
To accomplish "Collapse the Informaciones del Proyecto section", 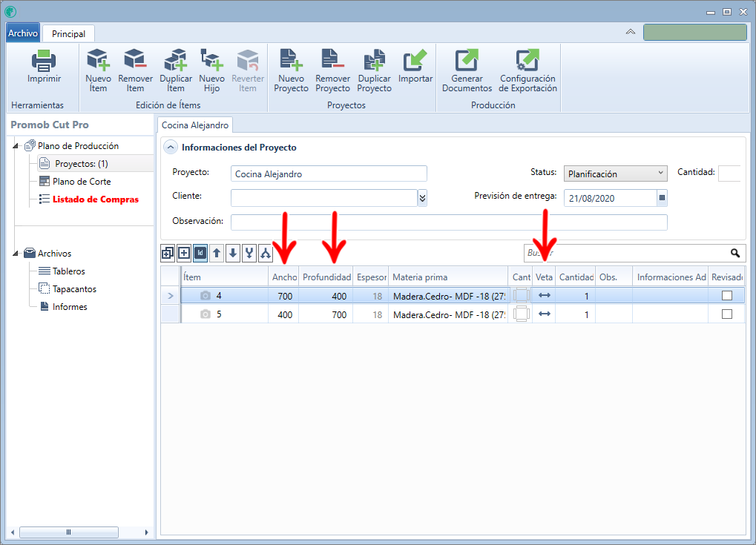I will tap(171, 148).
